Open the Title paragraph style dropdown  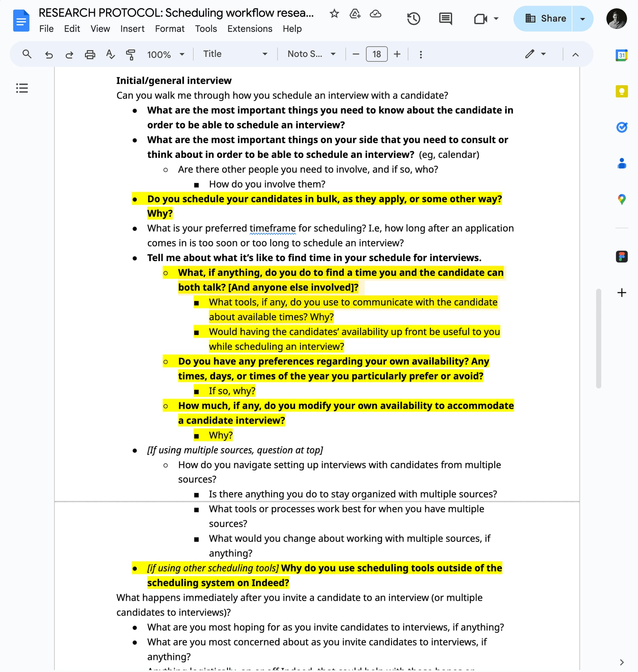235,54
